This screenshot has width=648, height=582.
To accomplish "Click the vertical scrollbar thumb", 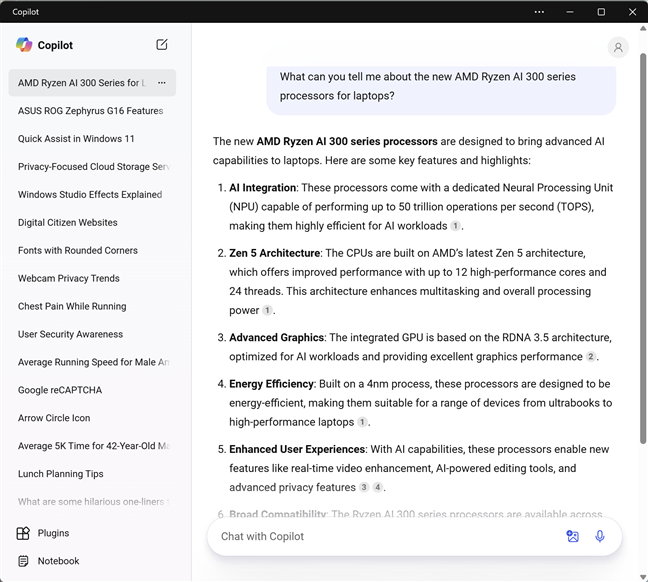I will (x=643, y=248).
